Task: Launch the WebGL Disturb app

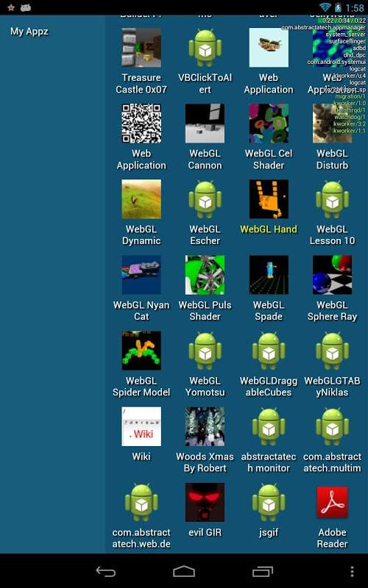Action: click(x=333, y=123)
